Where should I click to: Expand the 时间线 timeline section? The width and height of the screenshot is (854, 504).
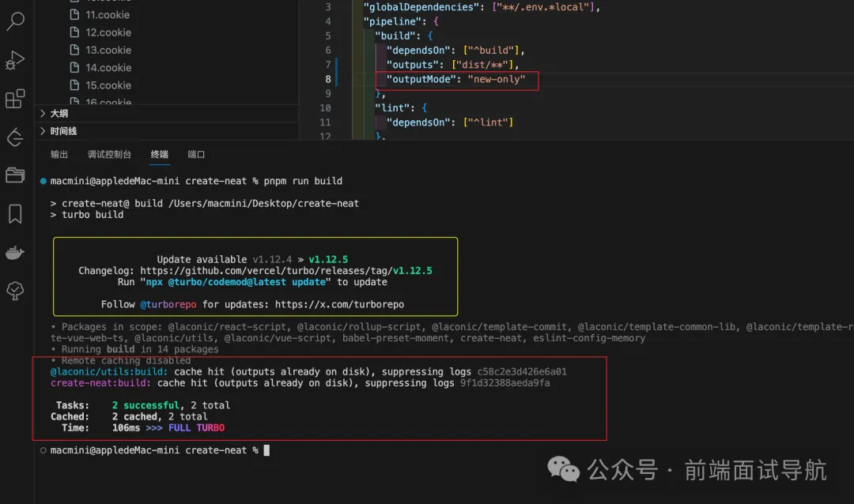[63, 131]
